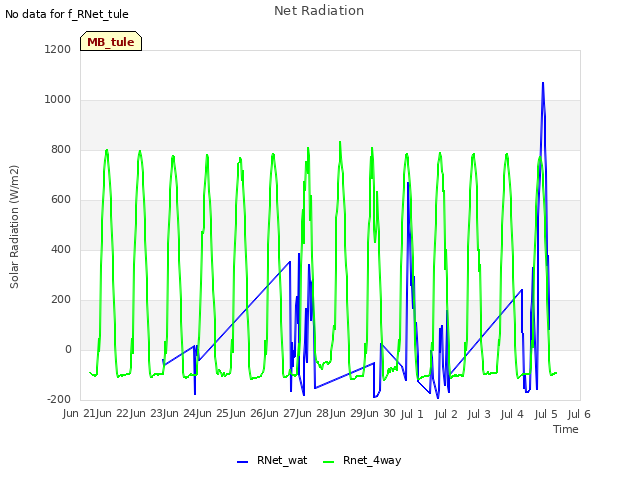Select the MB_tule annotation label

(x=111, y=42)
